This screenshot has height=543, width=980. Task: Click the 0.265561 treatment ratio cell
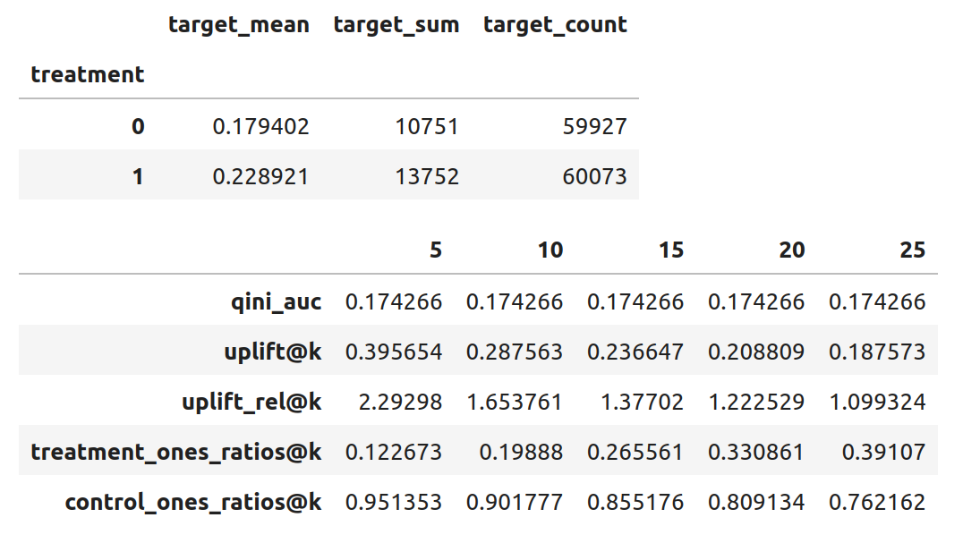(635, 452)
